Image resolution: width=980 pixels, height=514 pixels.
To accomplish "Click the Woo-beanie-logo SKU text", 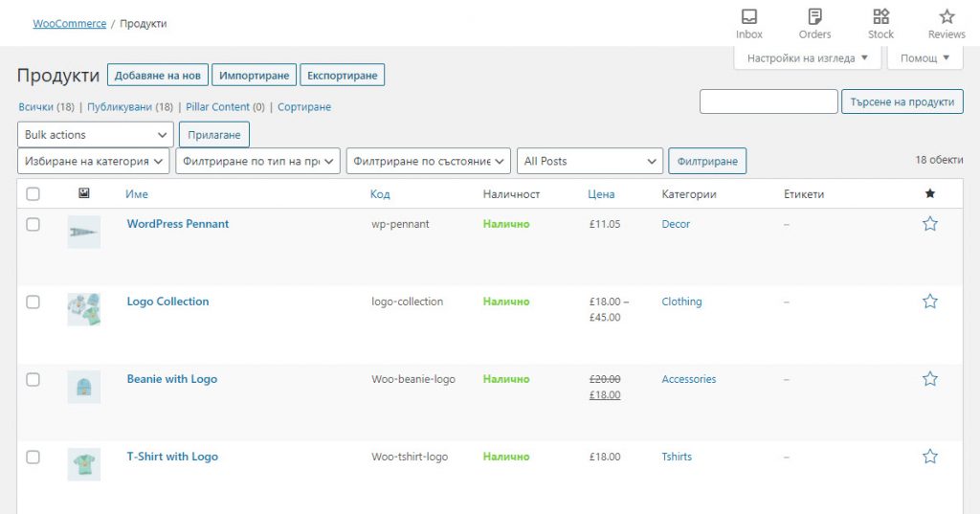I will pyautogui.click(x=413, y=379).
